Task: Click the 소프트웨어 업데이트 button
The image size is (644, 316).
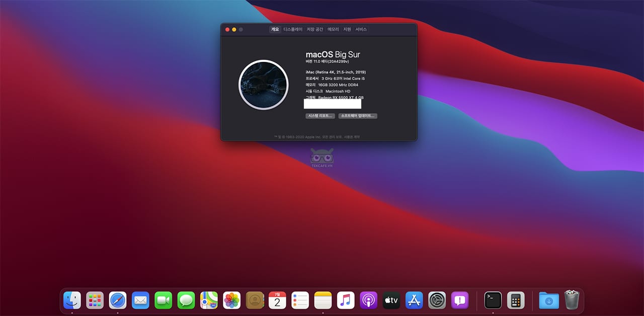Action: tap(358, 116)
